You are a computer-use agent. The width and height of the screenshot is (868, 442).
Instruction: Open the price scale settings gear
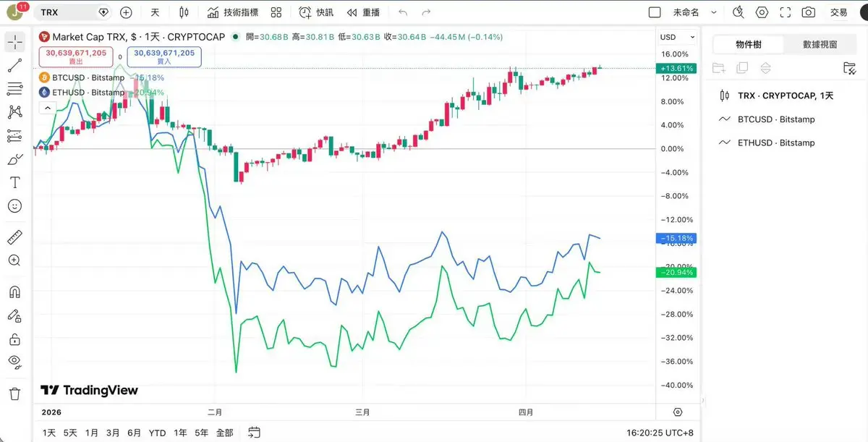pos(678,412)
